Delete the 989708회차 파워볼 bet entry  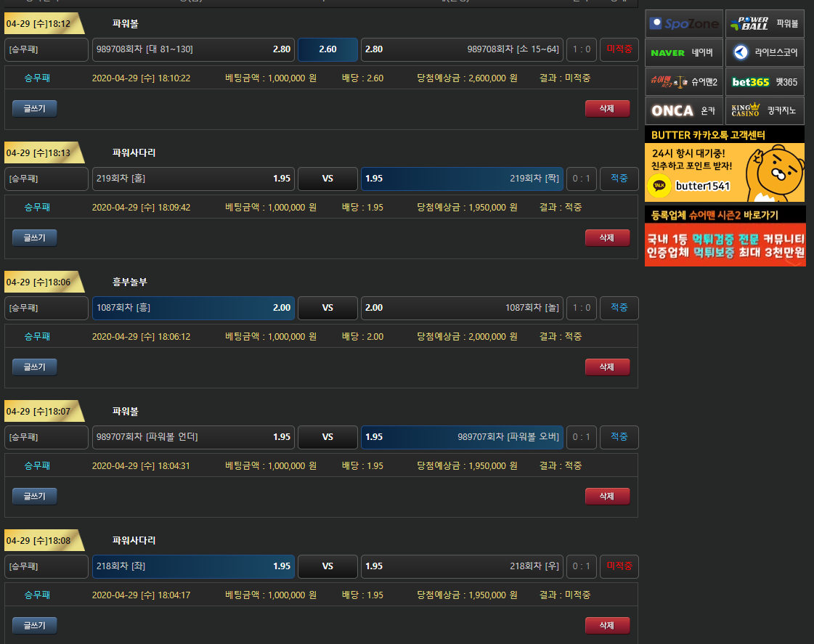coord(607,109)
